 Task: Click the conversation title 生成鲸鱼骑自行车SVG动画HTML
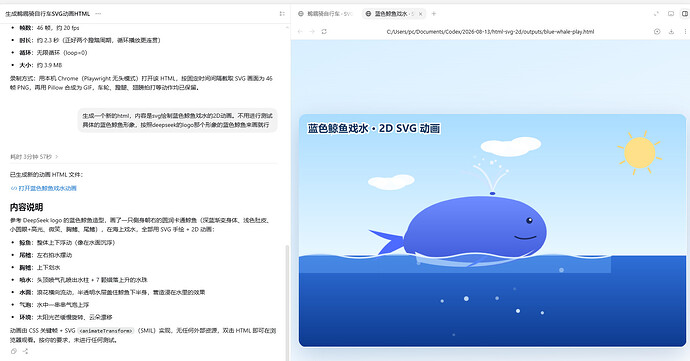coord(48,14)
